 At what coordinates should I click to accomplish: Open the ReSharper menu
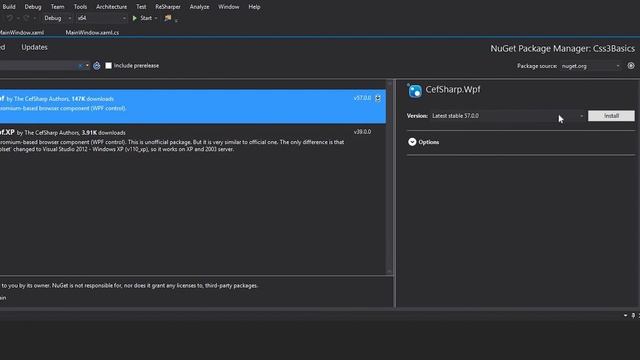coord(167,7)
